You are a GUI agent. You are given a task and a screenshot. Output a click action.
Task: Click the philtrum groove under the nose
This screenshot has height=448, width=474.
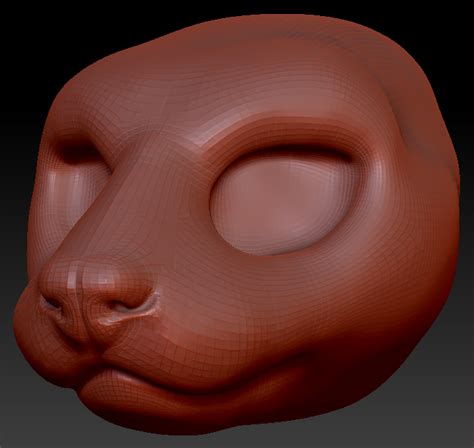(x=87, y=337)
